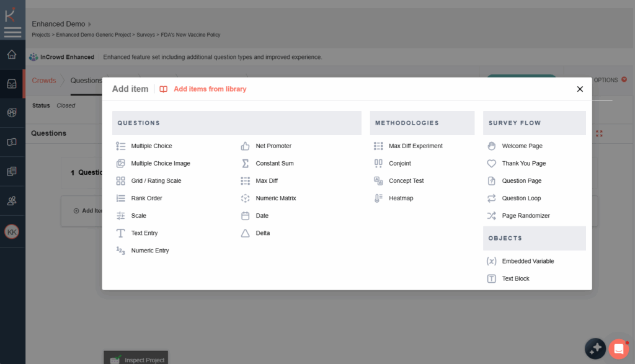635x364 pixels.
Task: Insert a Page Randomizer into survey flow
Action: [x=525, y=216]
